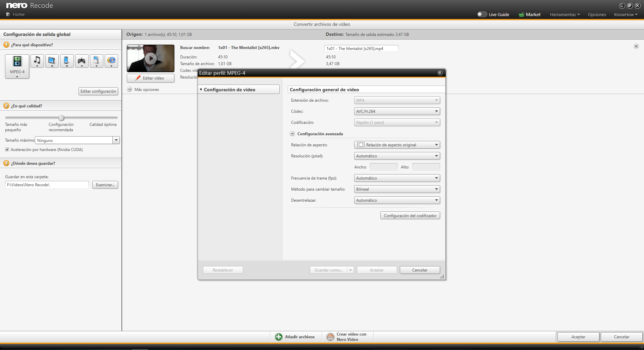Screen dimensions: 644x350
Task: Click the output filename field
Action: click(x=361, y=49)
